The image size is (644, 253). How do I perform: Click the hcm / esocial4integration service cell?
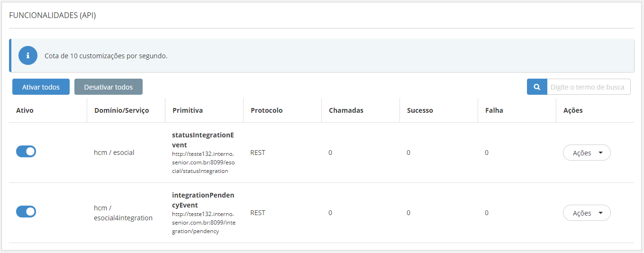[x=123, y=213]
